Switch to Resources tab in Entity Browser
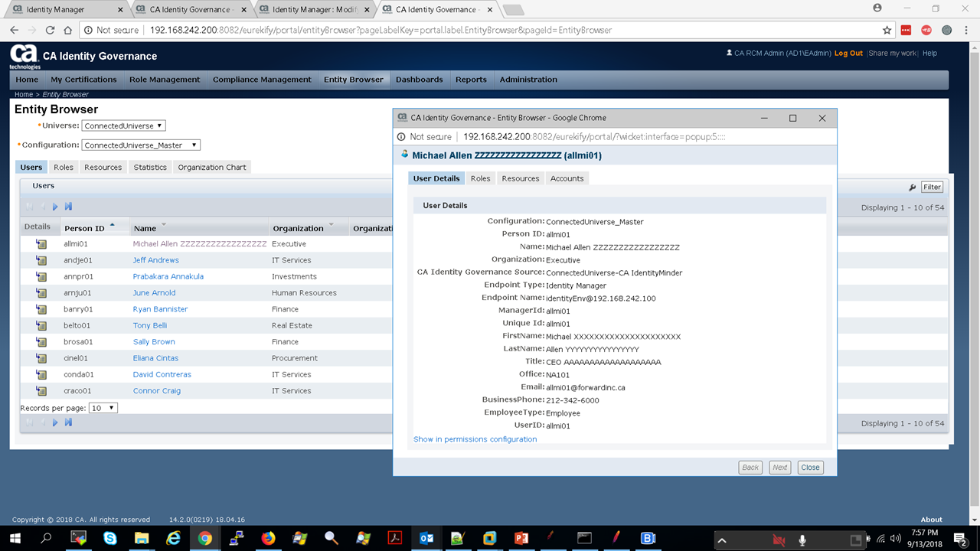This screenshot has height=551, width=980. 103,167
